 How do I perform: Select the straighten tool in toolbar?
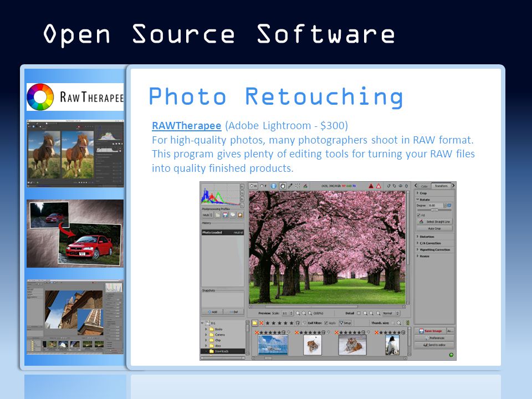[305, 186]
